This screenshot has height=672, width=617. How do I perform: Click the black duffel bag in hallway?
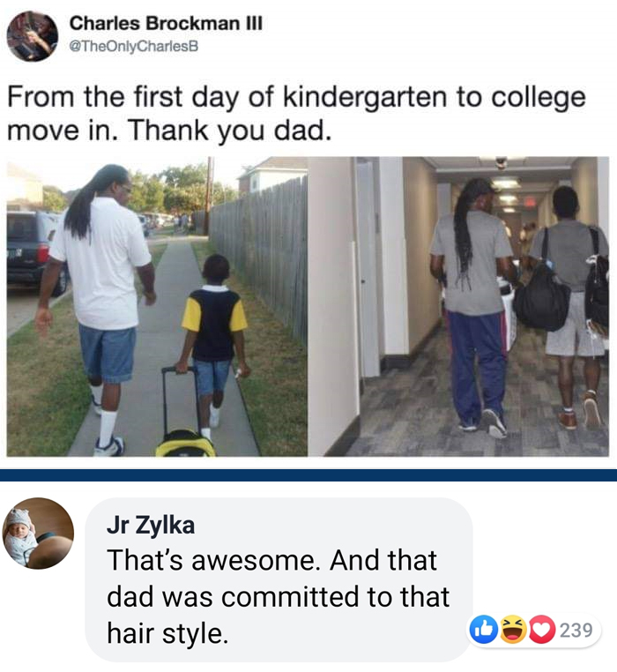tap(542, 298)
